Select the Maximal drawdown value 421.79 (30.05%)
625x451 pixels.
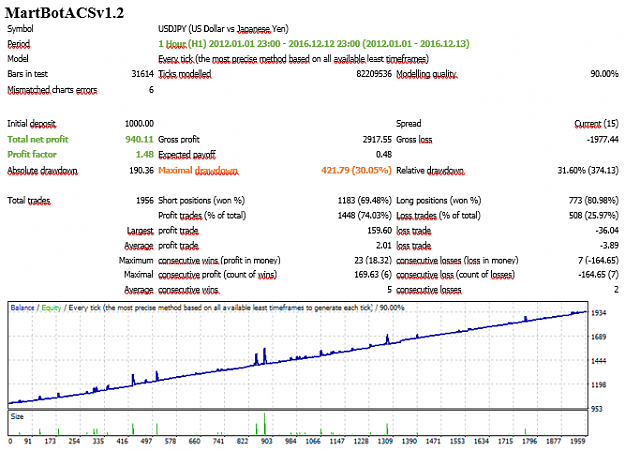(x=356, y=170)
